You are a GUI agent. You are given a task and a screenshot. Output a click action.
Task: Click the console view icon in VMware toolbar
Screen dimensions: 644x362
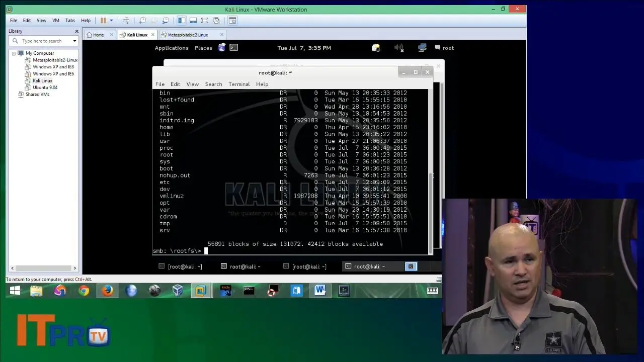(x=232, y=21)
